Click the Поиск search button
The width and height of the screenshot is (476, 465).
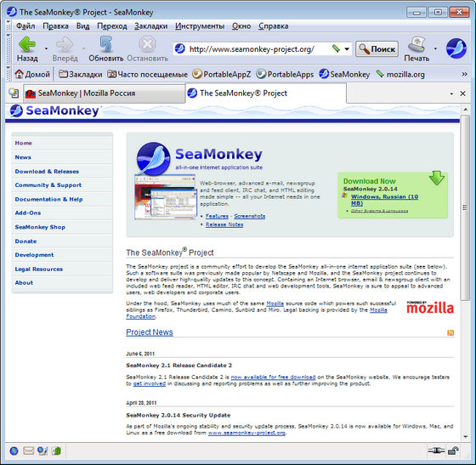pos(377,48)
